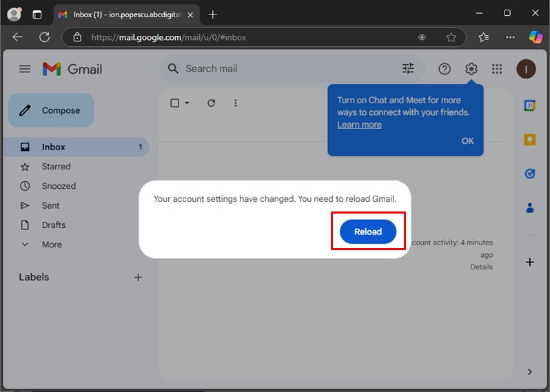Open Google Contacts side panel

click(529, 207)
